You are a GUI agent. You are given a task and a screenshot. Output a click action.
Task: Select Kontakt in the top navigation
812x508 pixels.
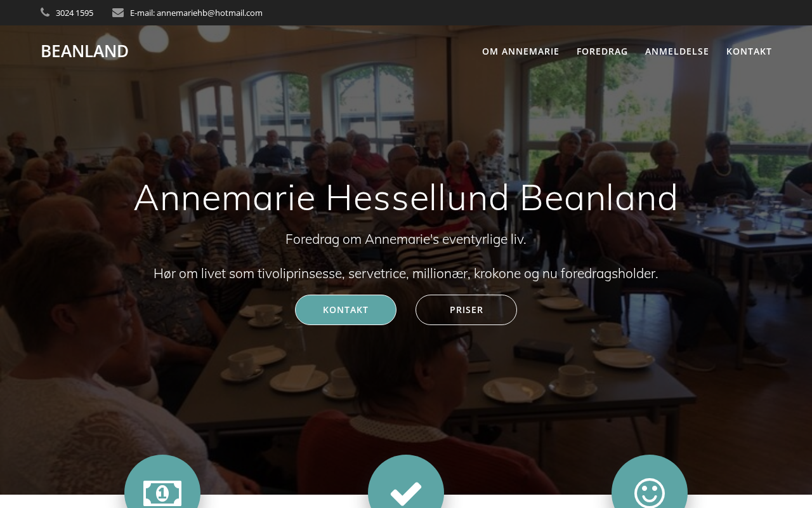coord(749,51)
